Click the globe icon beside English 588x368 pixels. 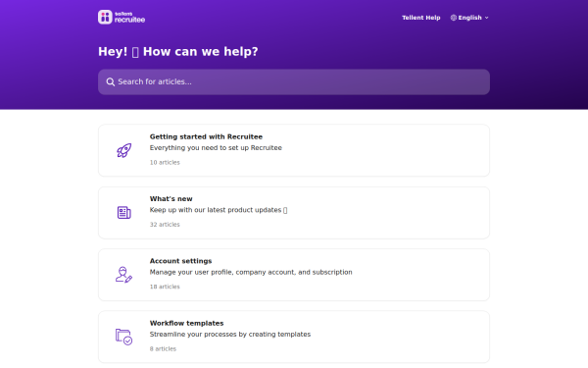pyautogui.click(x=454, y=18)
